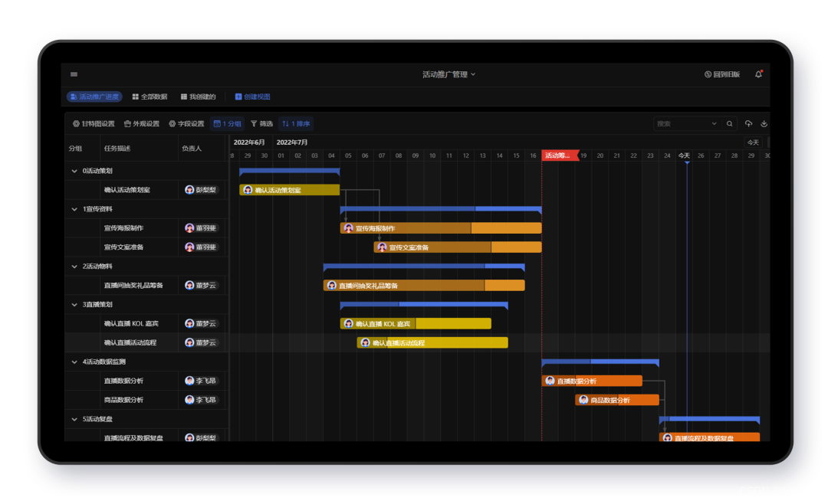This screenshot has height=504, width=828.
Task: Click the 今天 marker on the date axis
Action: 684,155
